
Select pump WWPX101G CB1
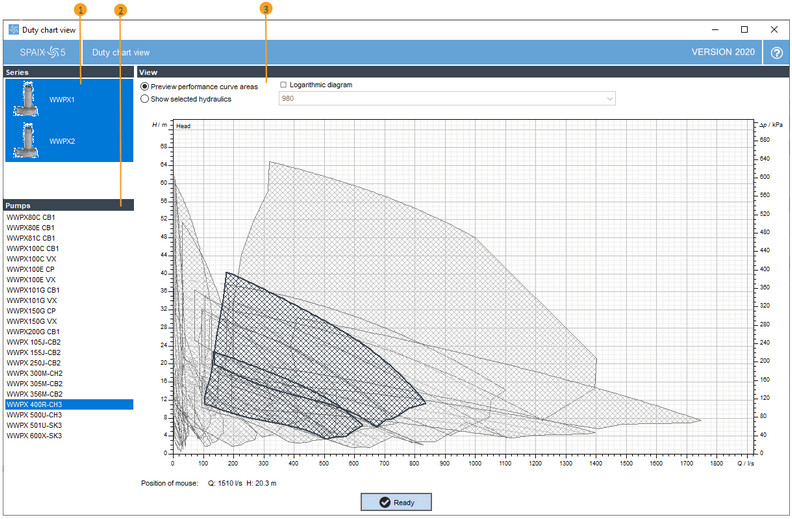point(69,290)
